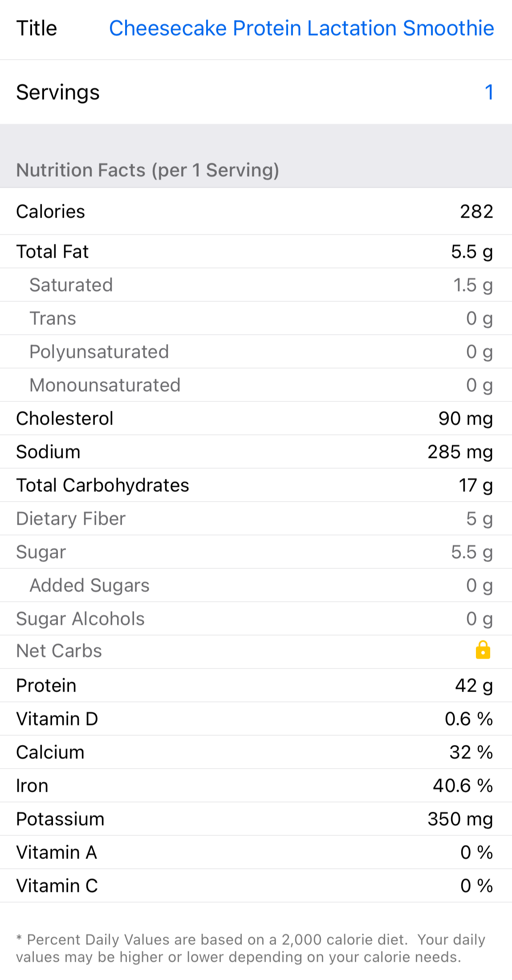Select the Saturated fat 1.5 g row
Viewport: 512px width, 980px height.
pos(256,285)
